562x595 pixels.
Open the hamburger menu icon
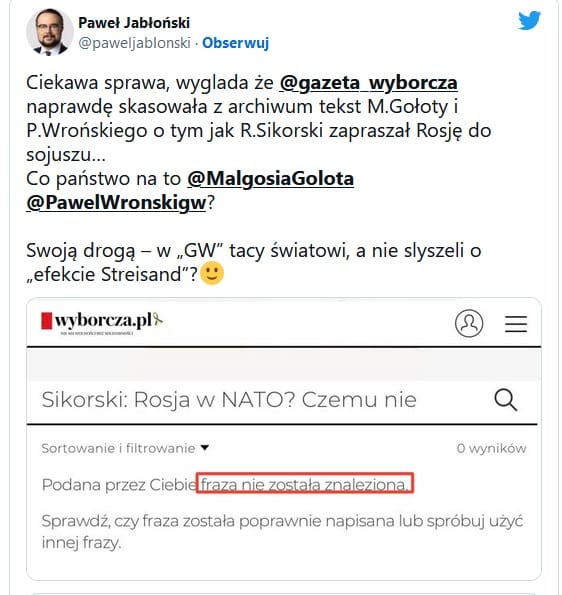[x=516, y=324]
